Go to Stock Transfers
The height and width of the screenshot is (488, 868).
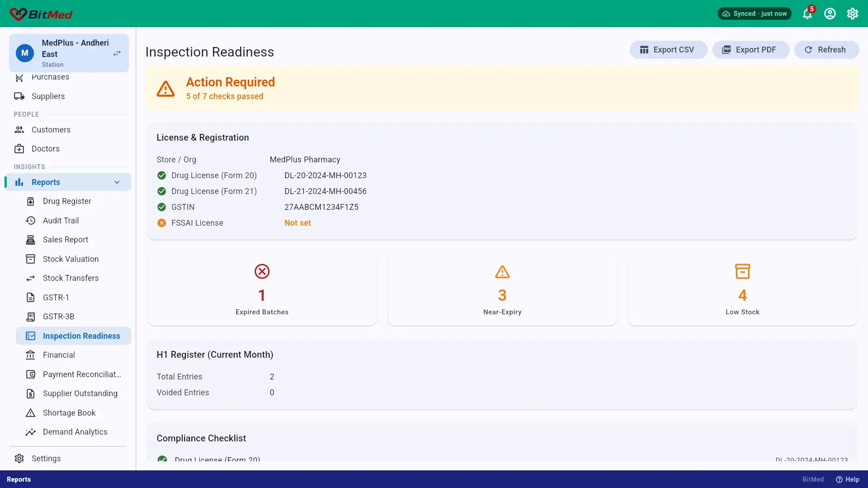point(73,278)
